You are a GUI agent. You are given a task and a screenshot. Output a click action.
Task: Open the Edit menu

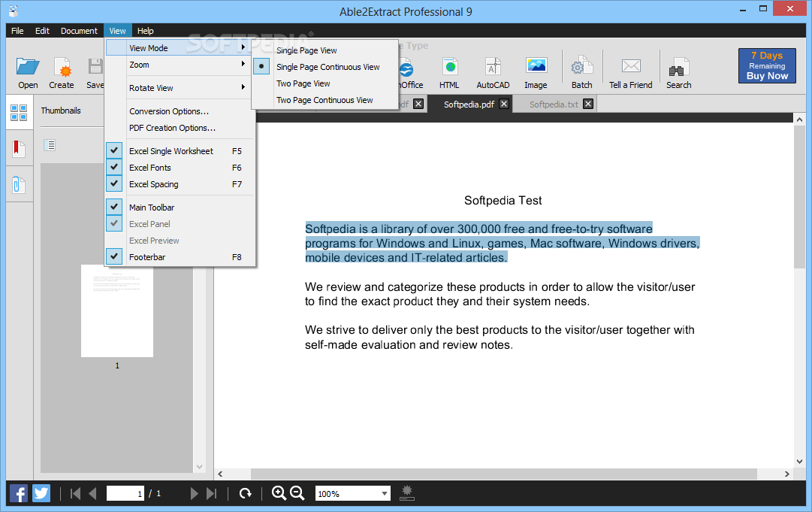pos(43,31)
